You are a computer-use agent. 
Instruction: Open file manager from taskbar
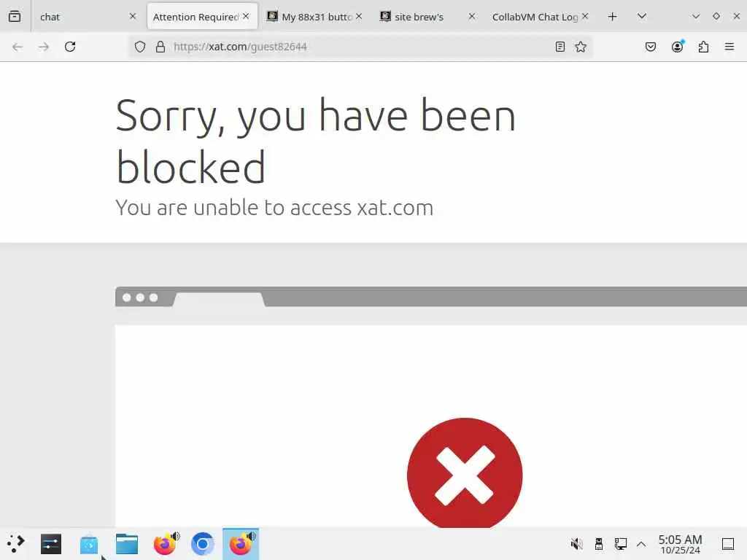coord(127,544)
